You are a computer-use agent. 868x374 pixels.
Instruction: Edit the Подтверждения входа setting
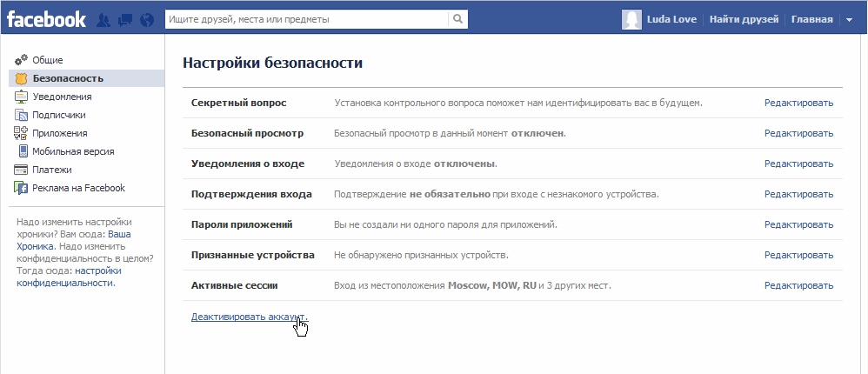coord(798,194)
